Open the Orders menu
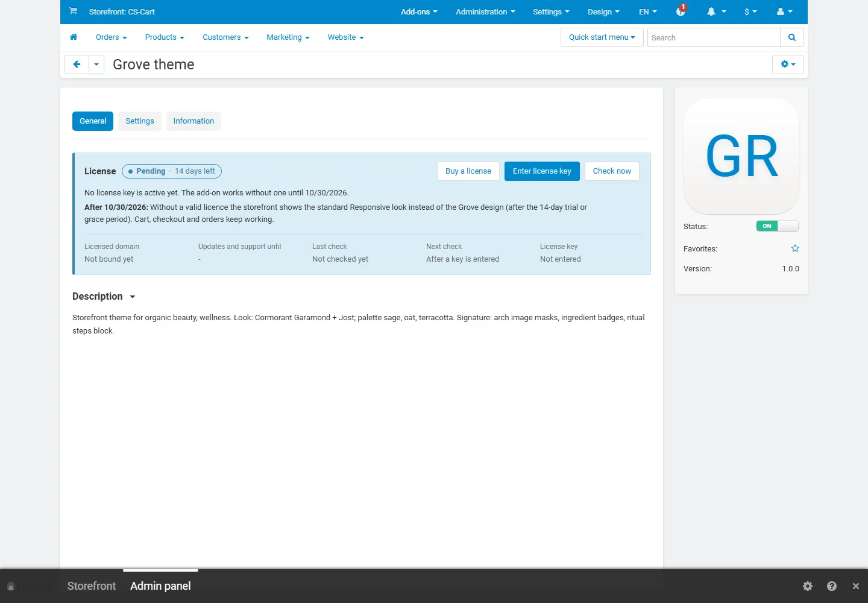The width and height of the screenshot is (868, 603). point(112,37)
